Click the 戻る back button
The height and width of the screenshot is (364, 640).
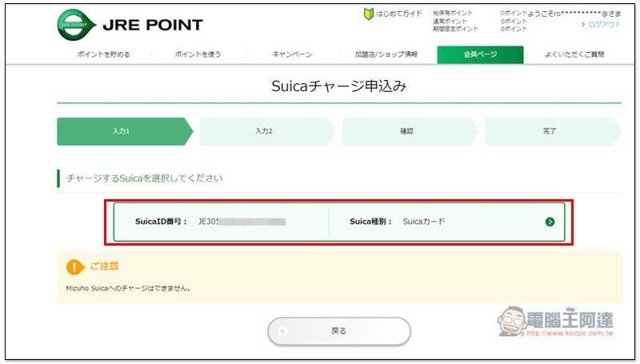tap(339, 331)
